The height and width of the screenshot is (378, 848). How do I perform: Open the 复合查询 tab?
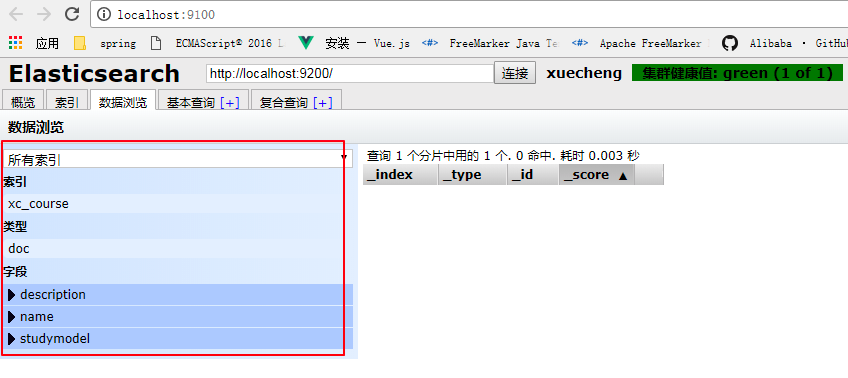[x=283, y=102]
